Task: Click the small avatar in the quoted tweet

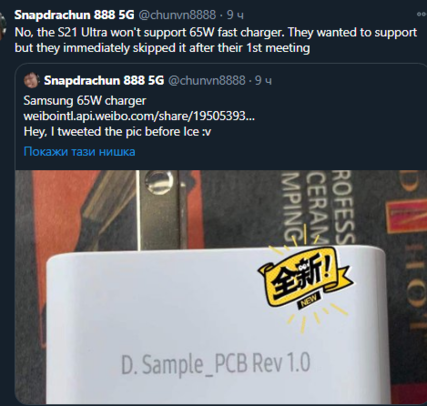Action: click(x=32, y=81)
